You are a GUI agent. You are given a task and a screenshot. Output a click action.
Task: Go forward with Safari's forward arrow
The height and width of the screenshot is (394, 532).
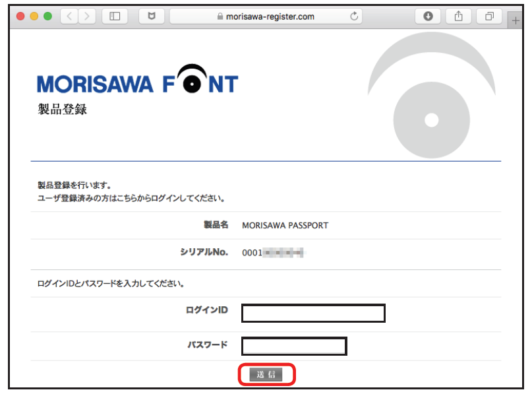87,16
